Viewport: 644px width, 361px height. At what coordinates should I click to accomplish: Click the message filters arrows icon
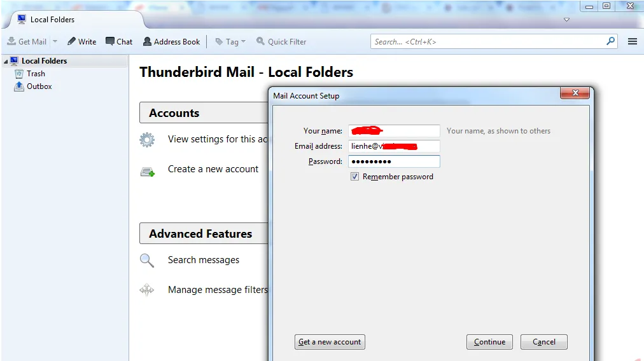(x=146, y=290)
